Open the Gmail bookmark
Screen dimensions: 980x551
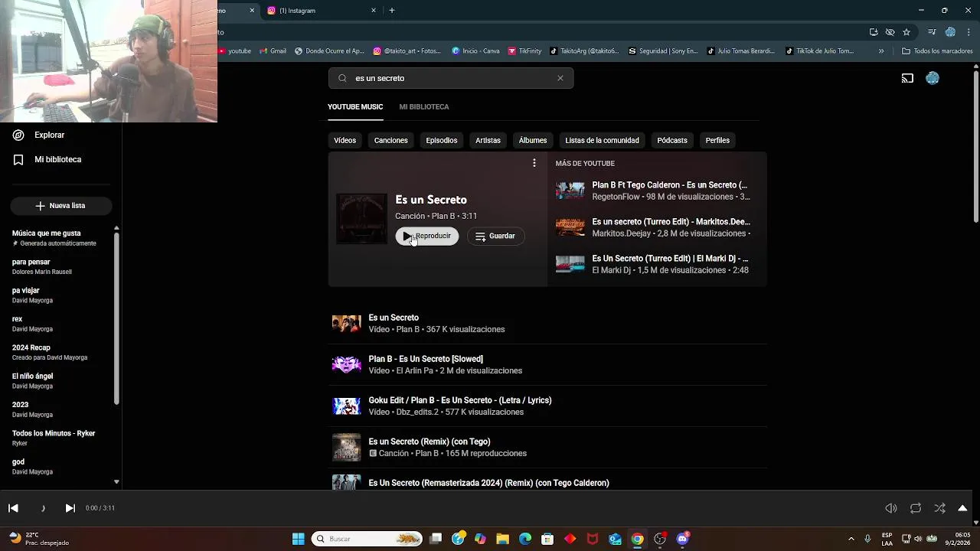point(273,51)
